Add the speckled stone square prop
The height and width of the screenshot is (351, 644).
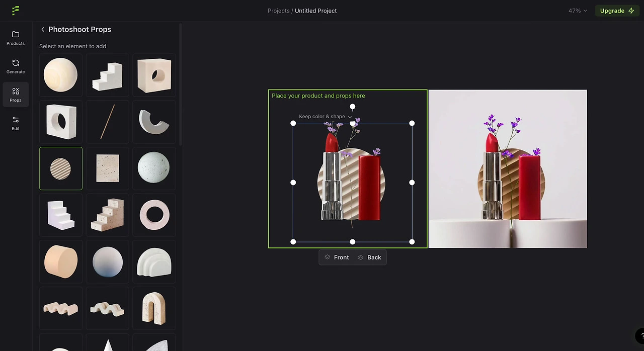coord(107,168)
